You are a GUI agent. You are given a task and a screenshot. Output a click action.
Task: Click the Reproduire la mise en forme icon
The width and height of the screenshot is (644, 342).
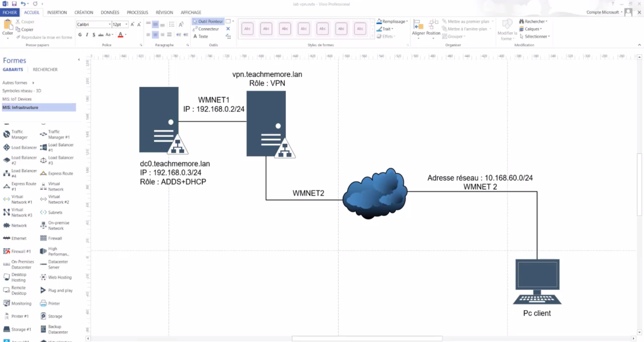click(x=19, y=37)
